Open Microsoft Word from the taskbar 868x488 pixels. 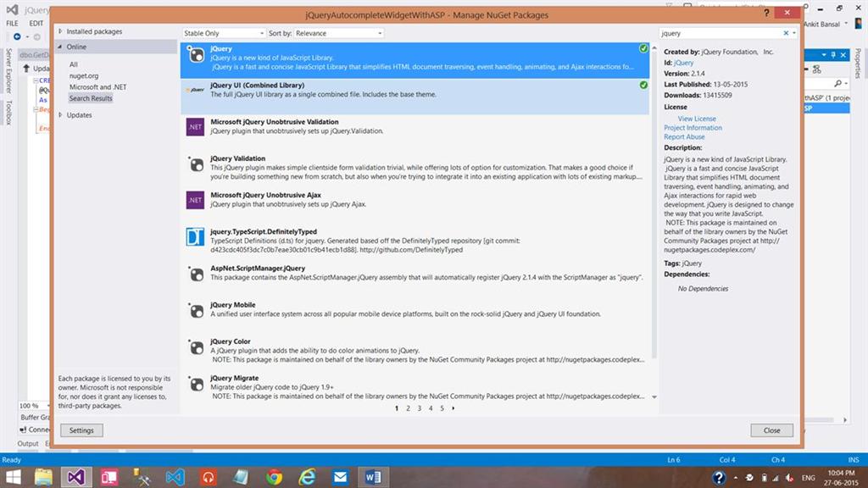[x=373, y=477]
